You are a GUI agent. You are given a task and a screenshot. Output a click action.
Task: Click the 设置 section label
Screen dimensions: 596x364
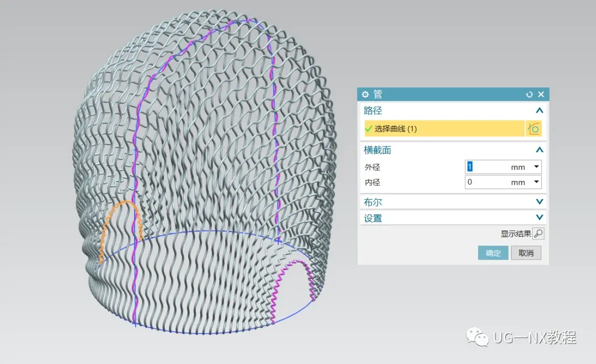372,218
